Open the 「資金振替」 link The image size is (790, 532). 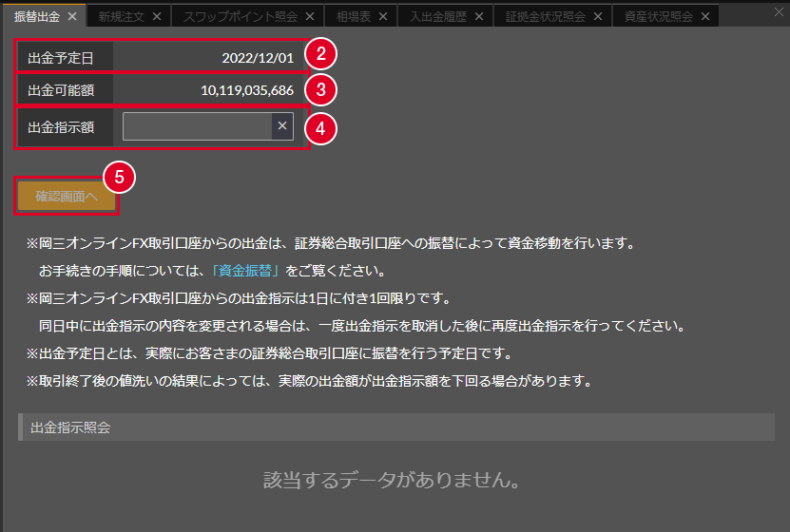(x=245, y=271)
